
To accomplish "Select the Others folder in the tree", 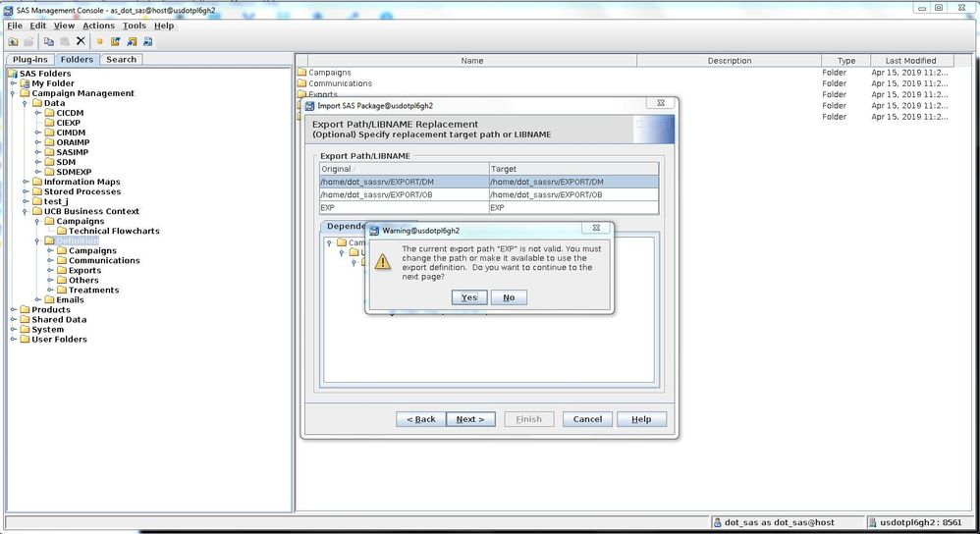I will 83,281.
